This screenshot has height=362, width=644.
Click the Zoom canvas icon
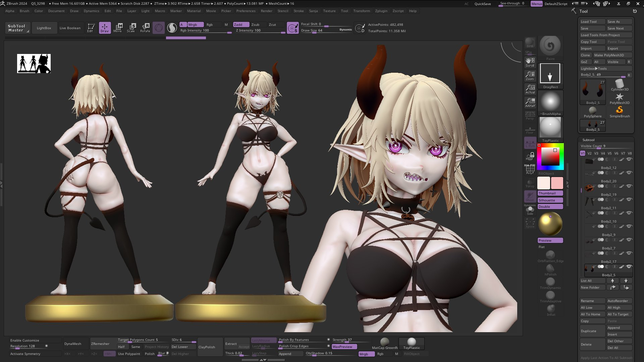click(x=530, y=75)
